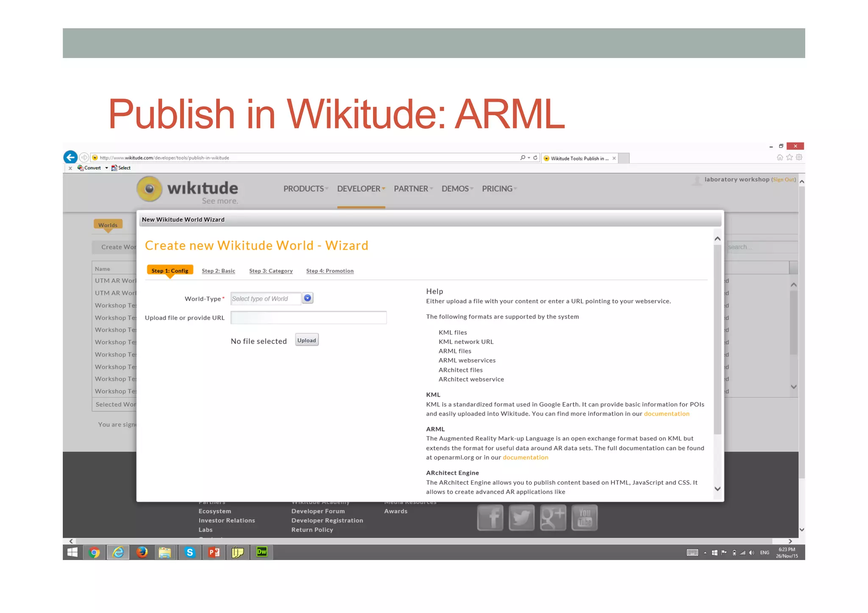This screenshot has height=613, width=868.
Task: Click the Awards footer link
Action: click(x=396, y=511)
